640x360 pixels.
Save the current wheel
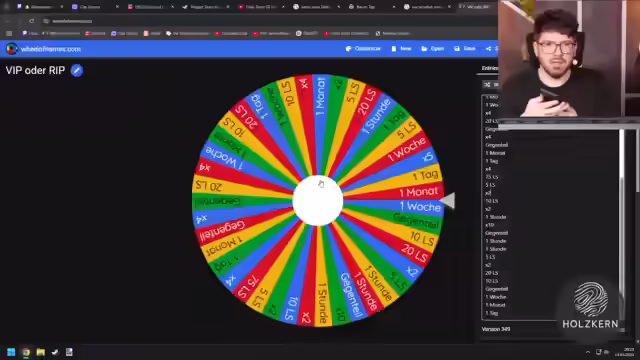click(x=464, y=49)
